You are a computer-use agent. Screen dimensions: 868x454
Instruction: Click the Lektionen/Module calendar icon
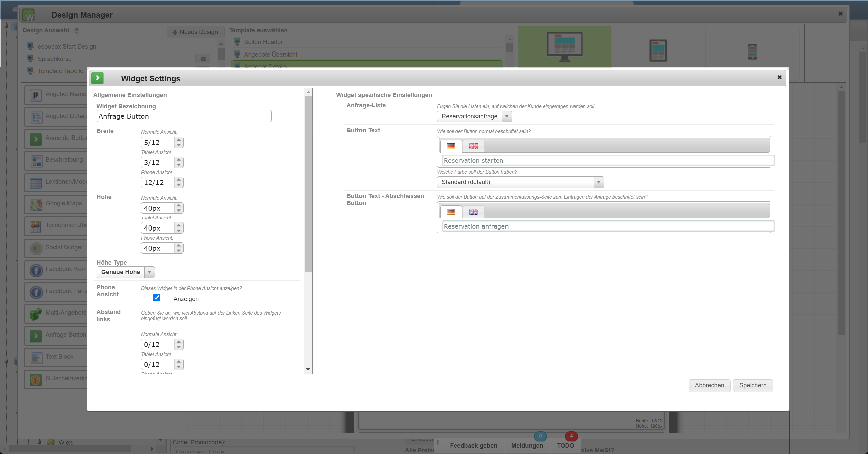click(x=36, y=182)
